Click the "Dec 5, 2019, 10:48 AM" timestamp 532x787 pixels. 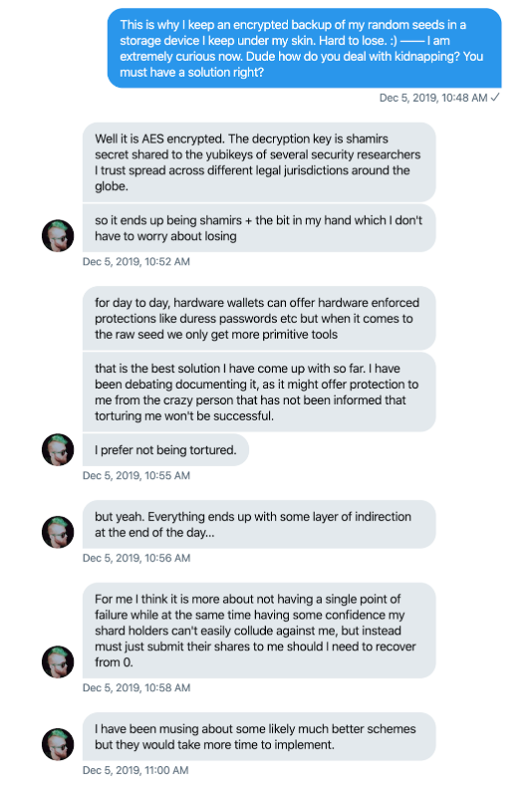433,98
